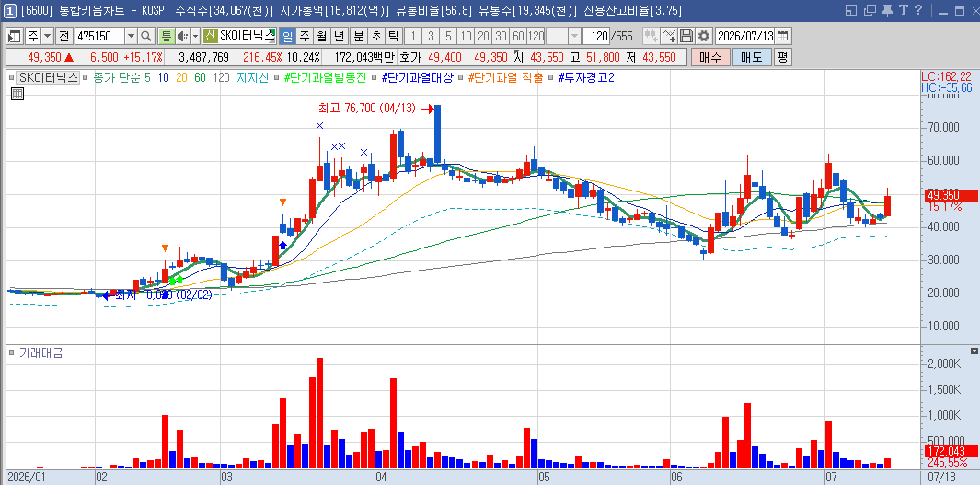Click the stock code input field 475150

tap(99, 36)
